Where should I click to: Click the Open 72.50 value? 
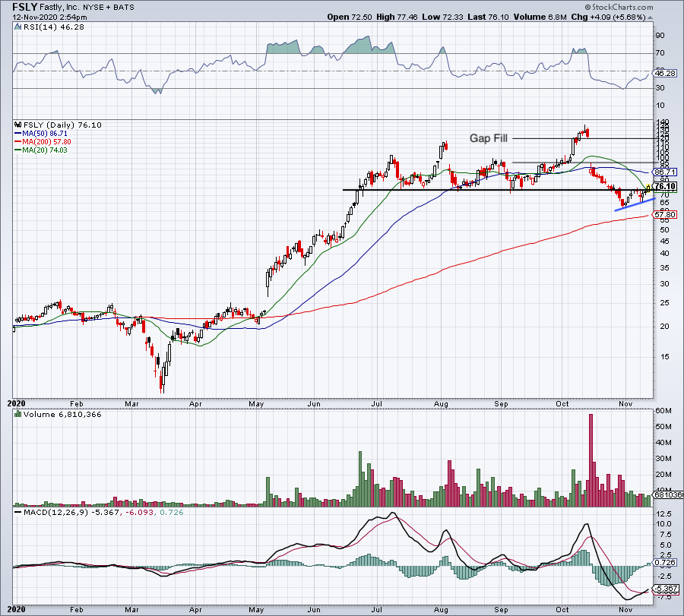coord(350,17)
